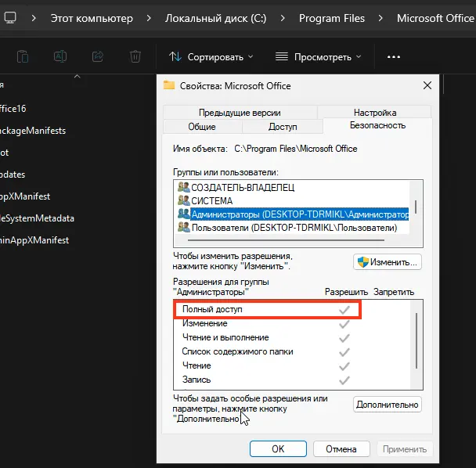The image size is (476, 468).
Task: Open the Предыдущие версии tab
Action: (x=239, y=113)
